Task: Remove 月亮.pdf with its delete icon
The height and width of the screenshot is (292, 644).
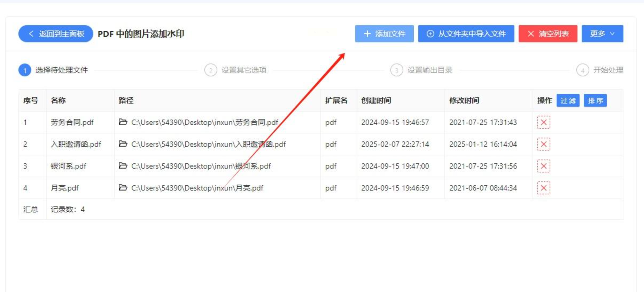Action: 543,188
